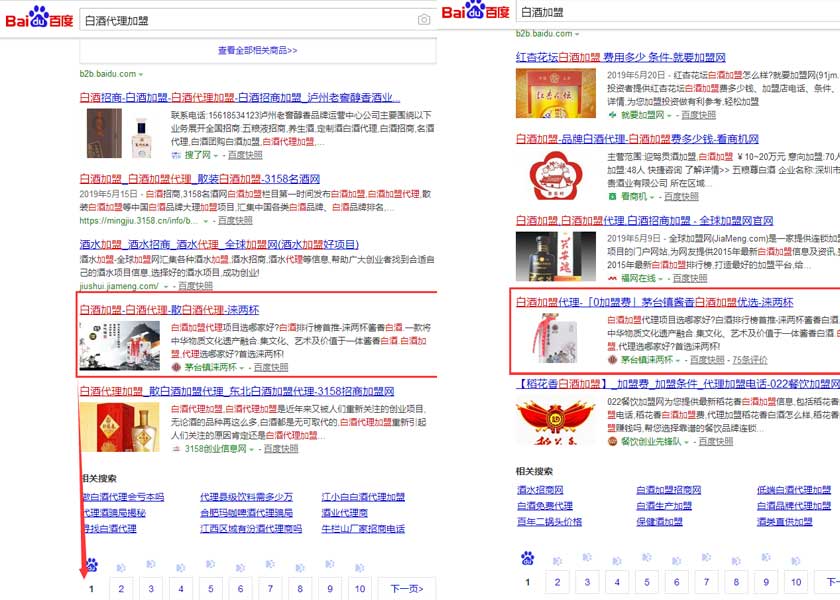
Task: Expand the b2b.baidu.com arrow on the 白酒加盟 page
Action: 577,34
